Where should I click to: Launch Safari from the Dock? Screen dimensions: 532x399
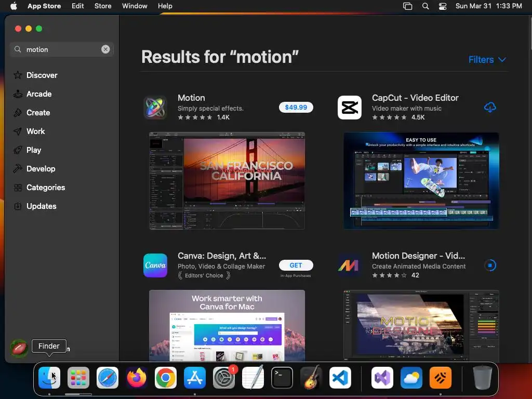tap(108, 378)
